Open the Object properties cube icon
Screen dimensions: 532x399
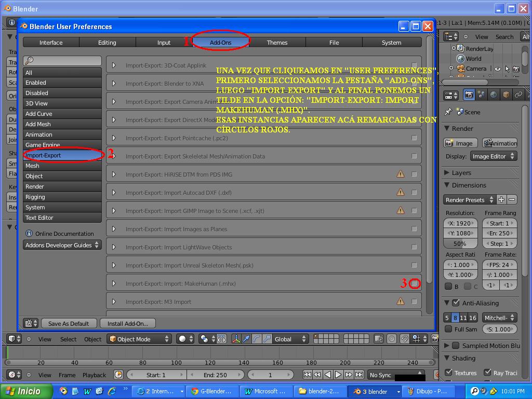[506, 95]
